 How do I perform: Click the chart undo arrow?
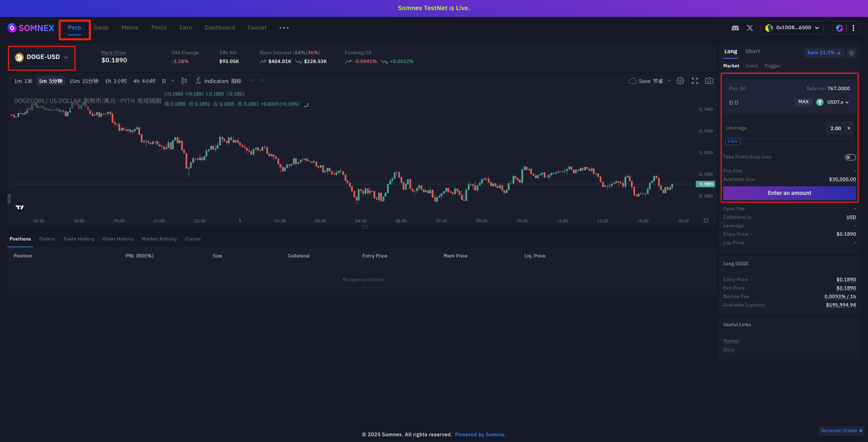[x=252, y=81]
